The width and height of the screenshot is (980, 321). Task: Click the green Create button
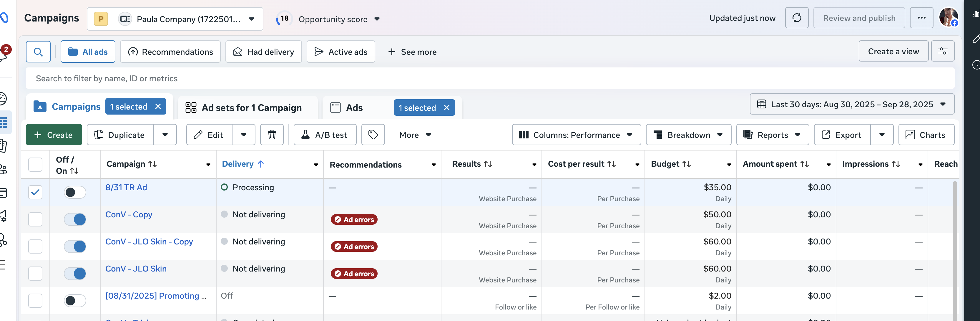tap(54, 135)
